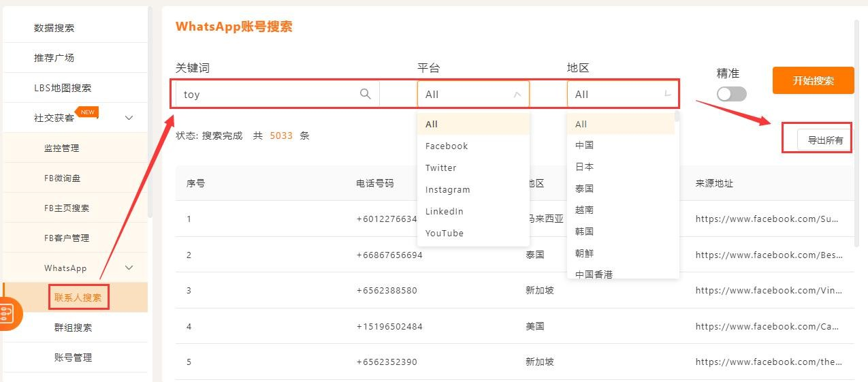Click phone number +6562352390
868x382 pixels.
coord(387,362)
